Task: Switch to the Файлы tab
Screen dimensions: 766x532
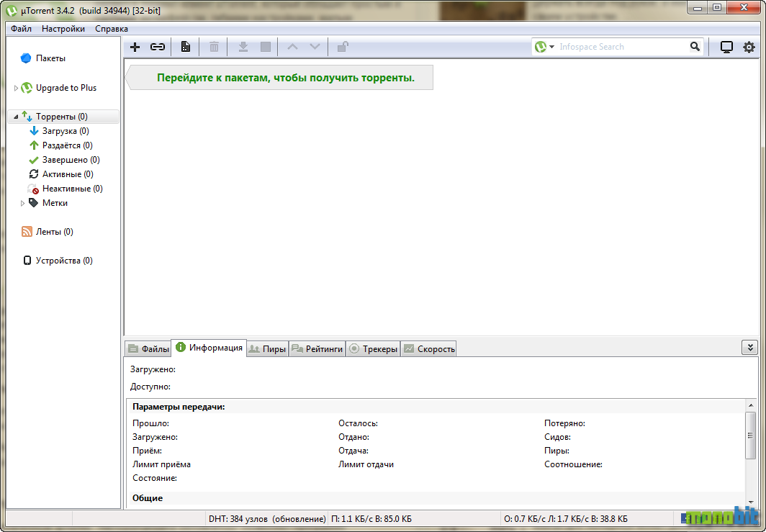Action: point(148,349)
